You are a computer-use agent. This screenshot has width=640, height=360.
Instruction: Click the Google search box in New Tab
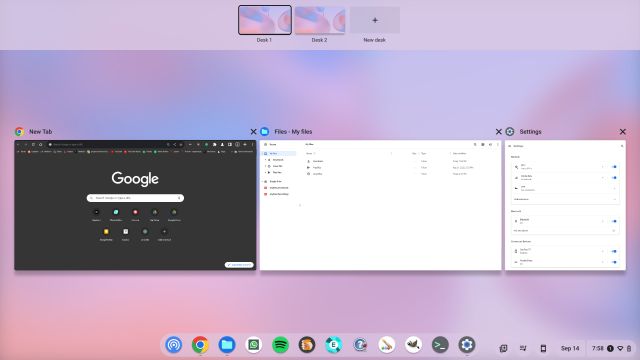point(135,198)
